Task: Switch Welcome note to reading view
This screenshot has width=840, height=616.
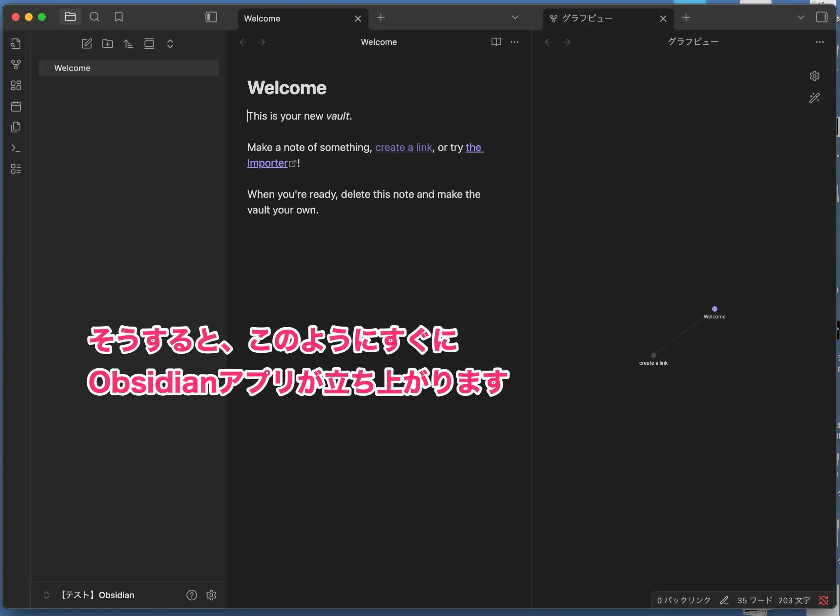Action: [x=496, y=42]
